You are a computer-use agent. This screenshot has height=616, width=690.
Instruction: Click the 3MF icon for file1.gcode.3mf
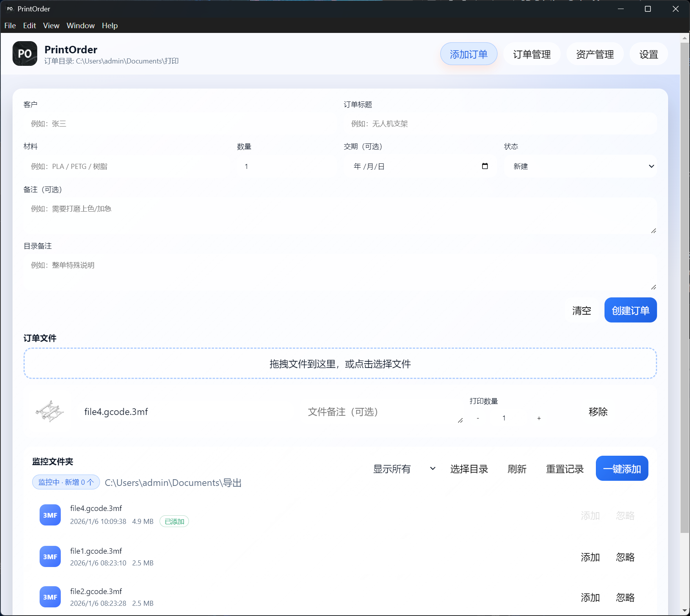(50, 556)
